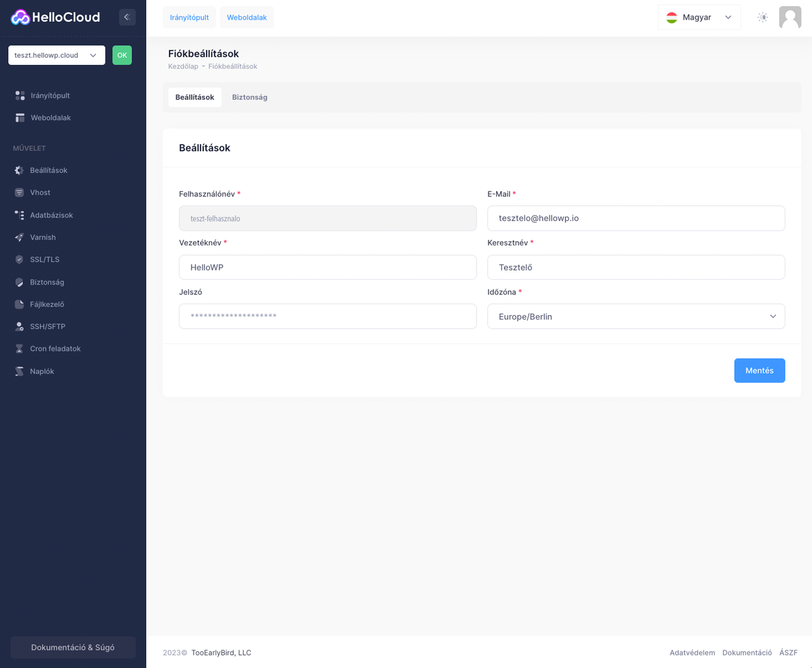This screenshot has width=812, height=668.
Task: Click the Biztonság sidebar icon
Action: click(19, 282)
